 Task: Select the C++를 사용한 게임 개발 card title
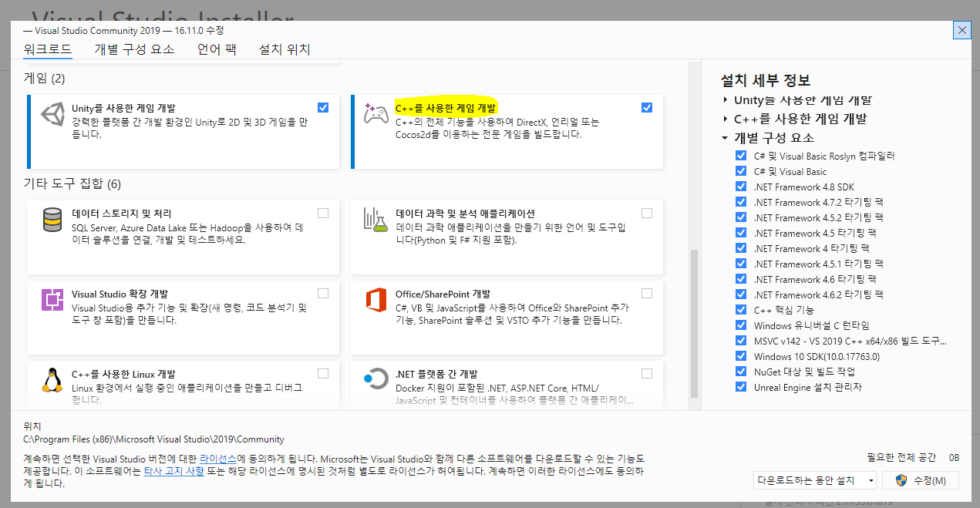point(446,107)
